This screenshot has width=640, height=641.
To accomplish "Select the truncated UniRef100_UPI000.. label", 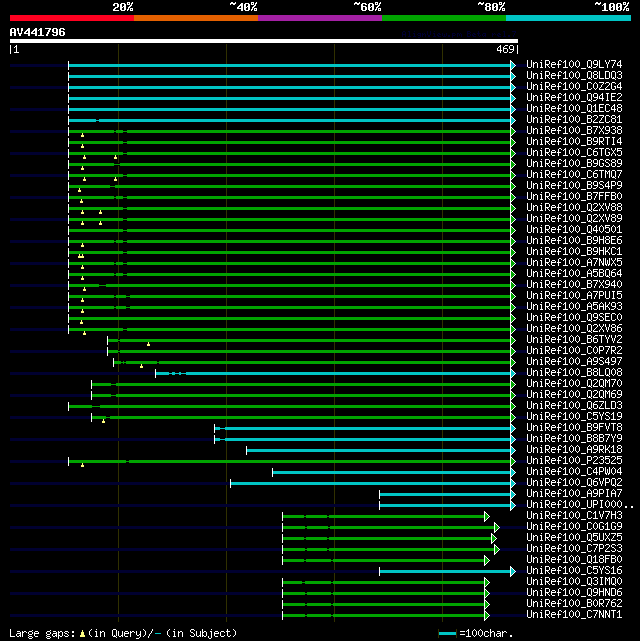I will tap(580, 505).
